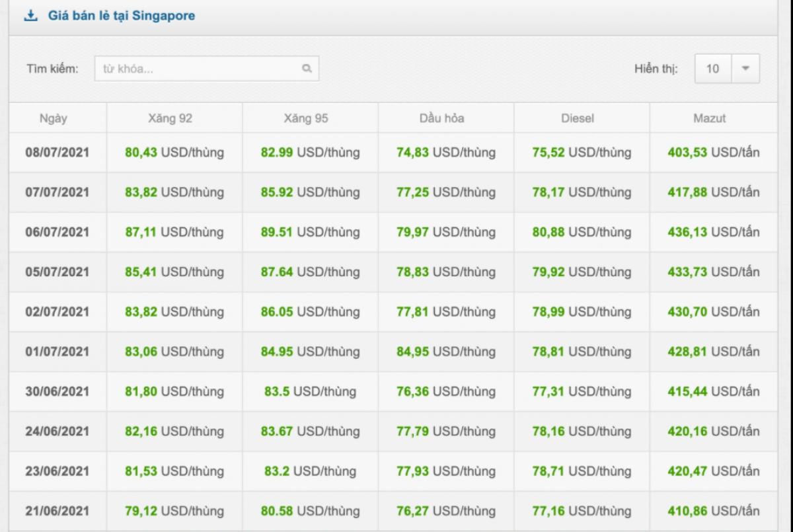This screenshot has width=793, height=532.
Task: Click the magnifier search icon
Action: [307, 68]
